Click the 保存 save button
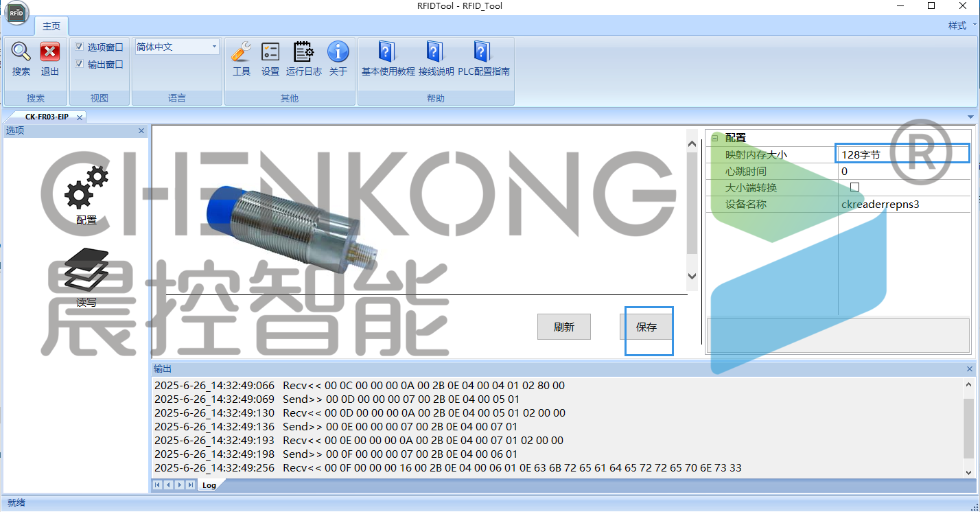Viewport: 980px width, 512px height. (646, 327)
